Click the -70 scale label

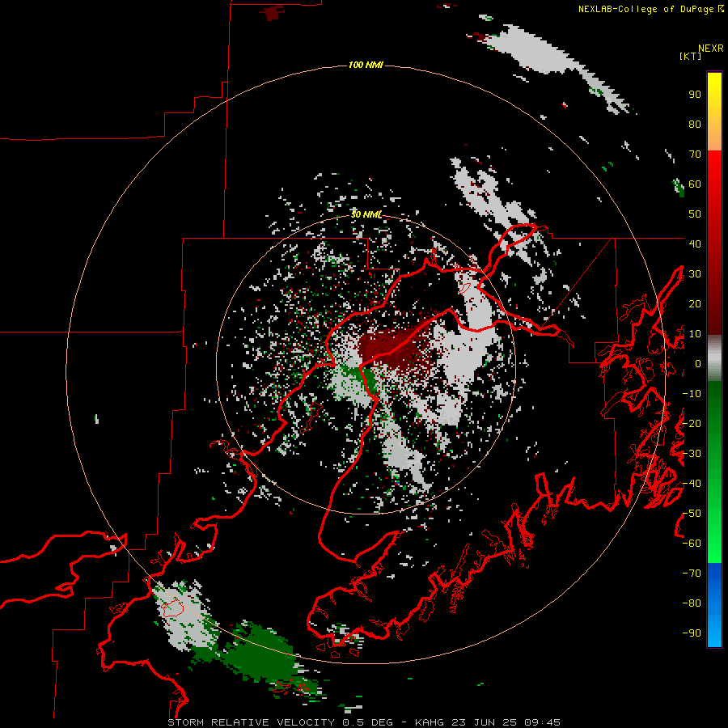[x=692, y=574]
